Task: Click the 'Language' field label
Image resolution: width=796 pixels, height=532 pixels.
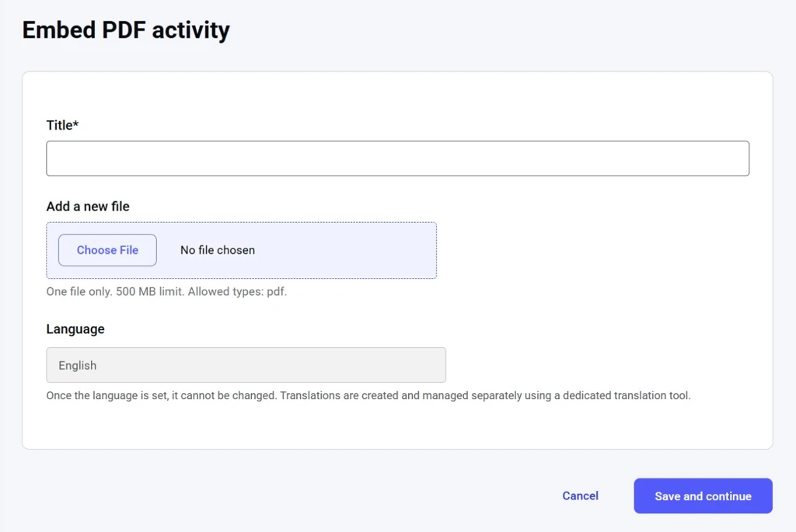Action: [x=75, y=329]
